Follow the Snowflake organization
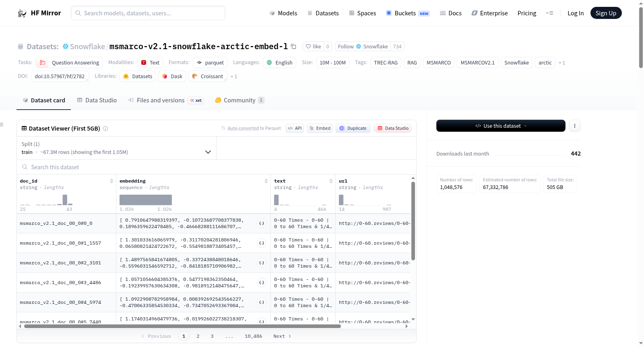 363,46
